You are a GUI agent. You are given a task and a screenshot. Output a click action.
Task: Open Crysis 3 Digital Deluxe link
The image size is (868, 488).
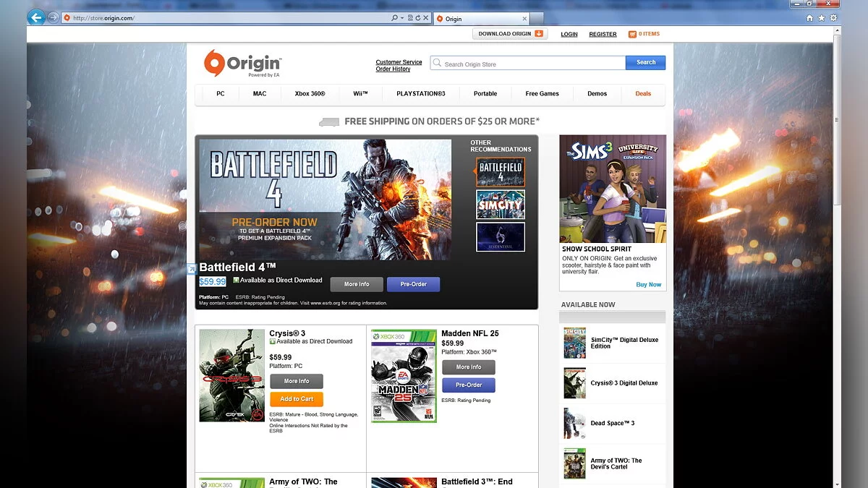point(624,383)
